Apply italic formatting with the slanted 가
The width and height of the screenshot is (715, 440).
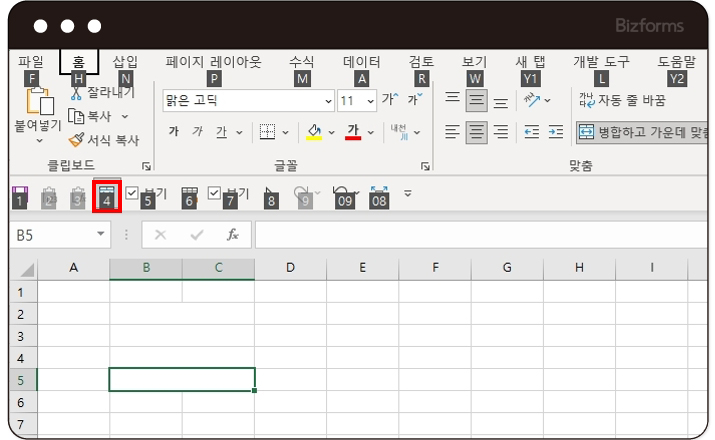197,132
